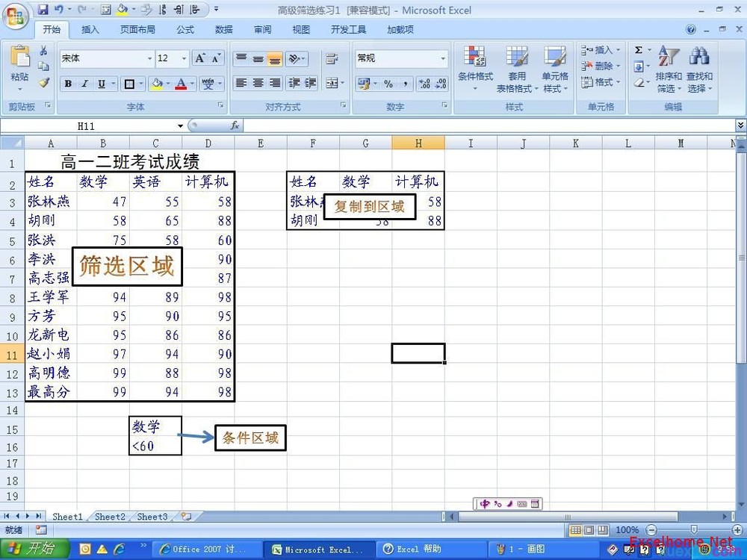Click 插入 insert cells button
747x560 pixels.
point(601,50)
